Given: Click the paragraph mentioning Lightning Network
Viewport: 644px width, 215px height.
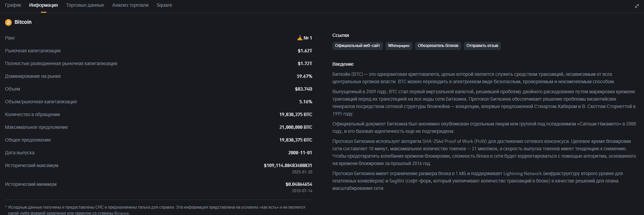Looking at the screenshot, I should [x=478, y=181].
